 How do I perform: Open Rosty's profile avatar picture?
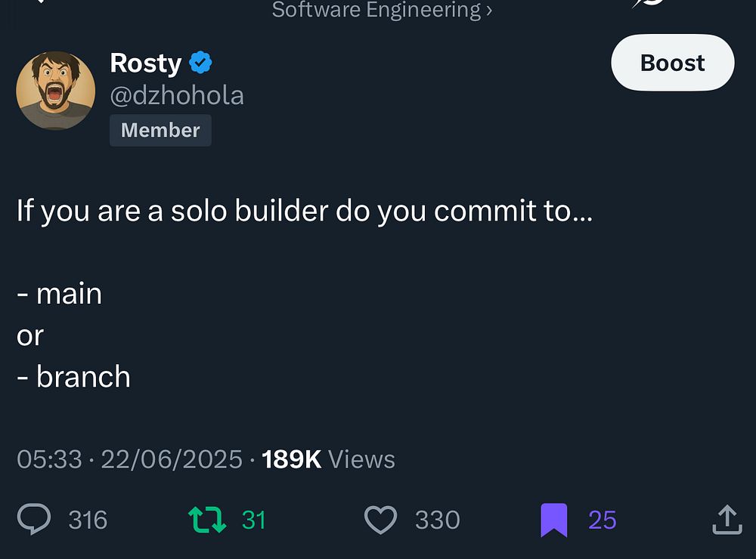pos(56,91)
